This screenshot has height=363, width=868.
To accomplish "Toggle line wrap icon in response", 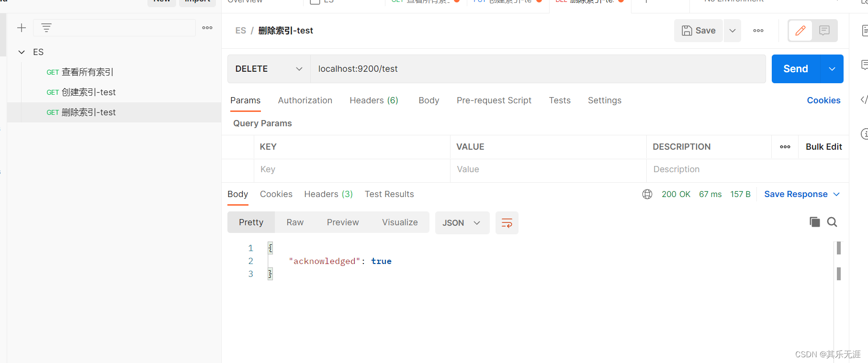I will pyautogui.click(x=507, y=223).
